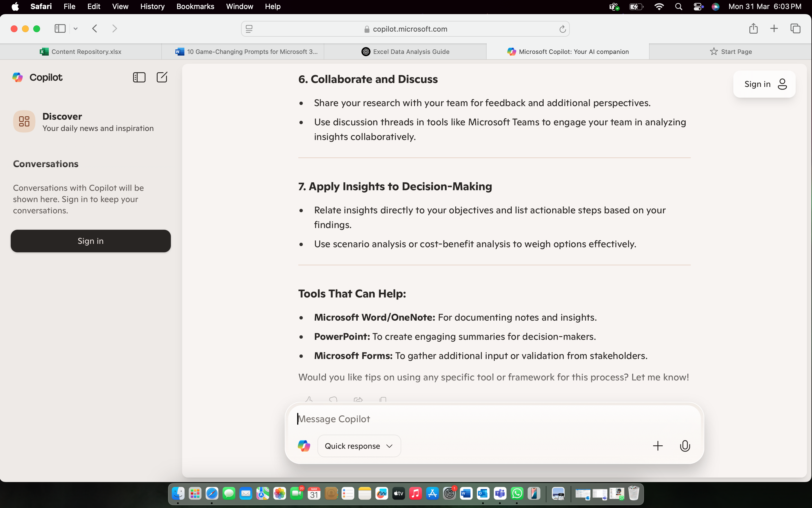812x508 pixels.
Task: Click the '6. Collaborate and Discuss' heading
Action: point(368,79)
